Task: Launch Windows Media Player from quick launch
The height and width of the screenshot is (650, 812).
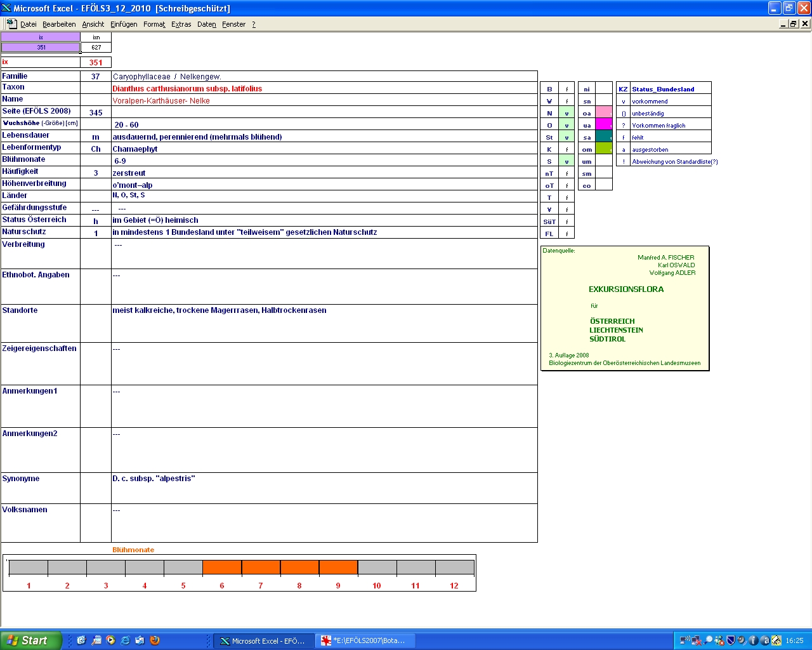Action: point(111,640)
